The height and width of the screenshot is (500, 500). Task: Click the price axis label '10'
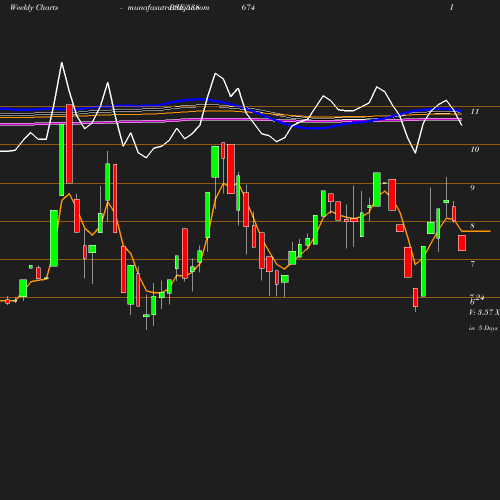[475, 149]
